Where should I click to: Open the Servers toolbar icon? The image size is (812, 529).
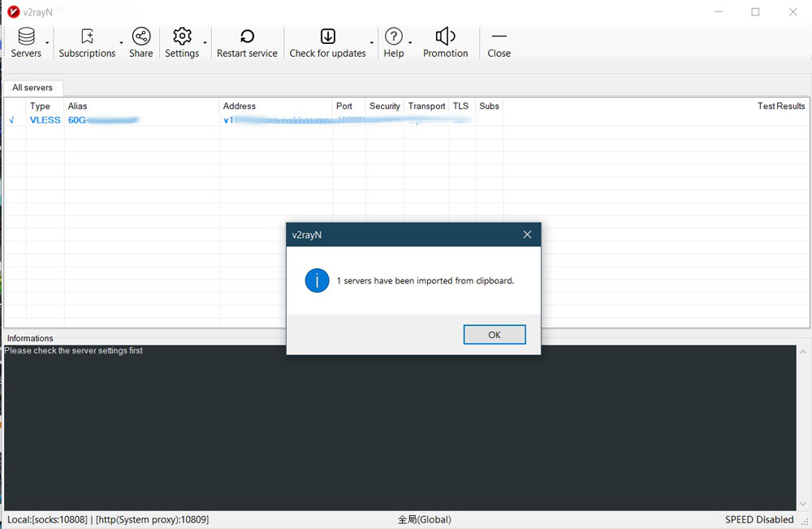tap(26, 37)
